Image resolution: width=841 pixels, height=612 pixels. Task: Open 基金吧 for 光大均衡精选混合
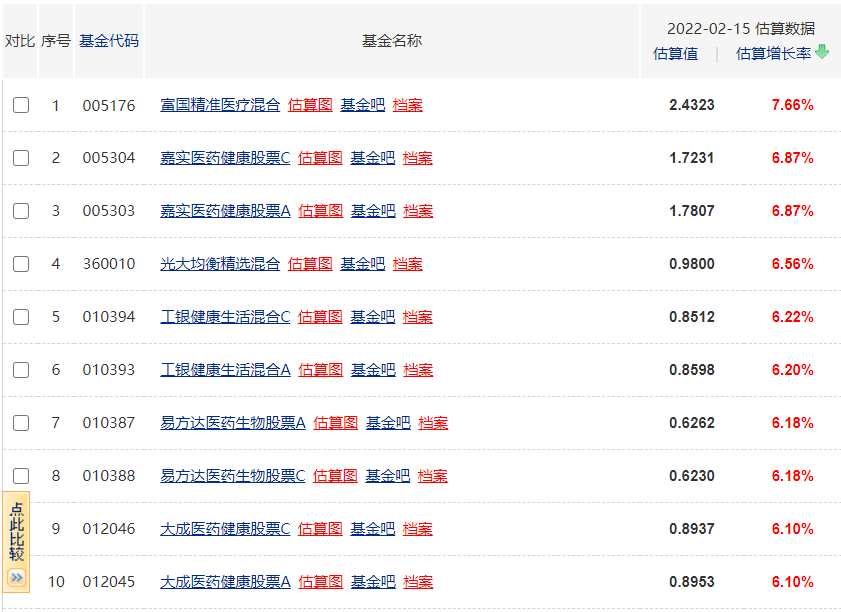pyautogui.click(x=363, y=264)
